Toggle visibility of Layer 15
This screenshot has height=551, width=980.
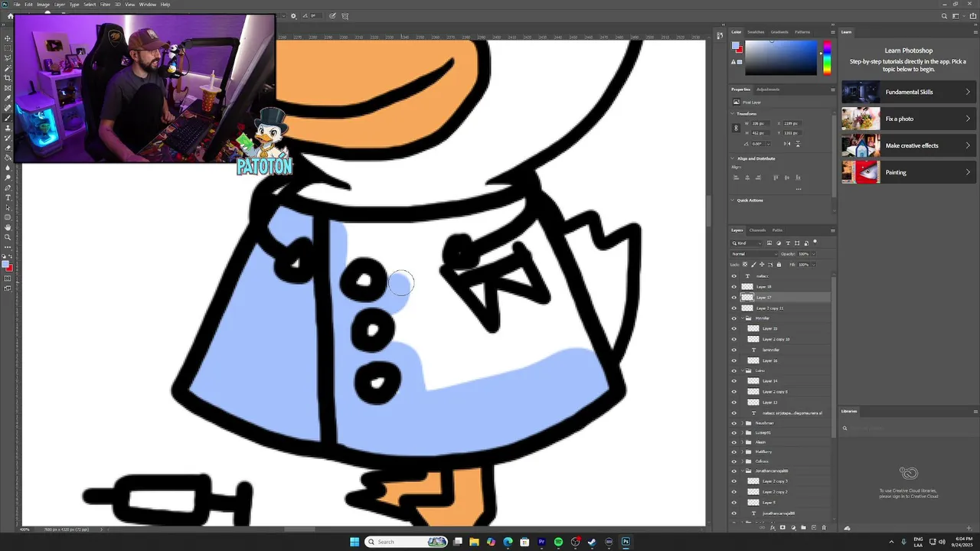(734, 329)
